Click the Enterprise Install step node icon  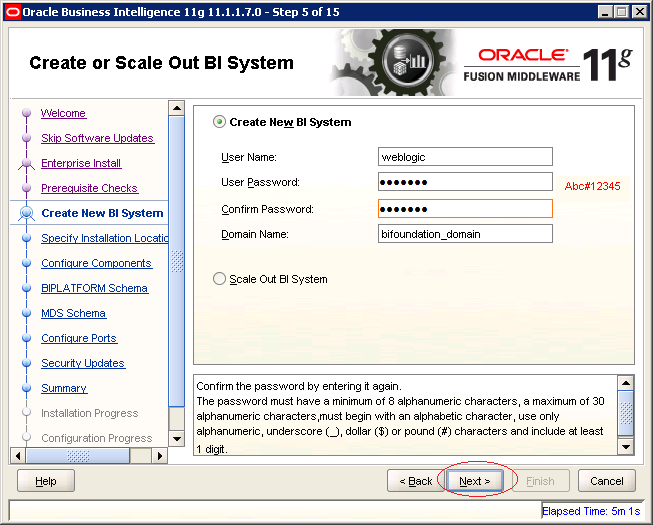pyautogui.click(x=26, y=164)
